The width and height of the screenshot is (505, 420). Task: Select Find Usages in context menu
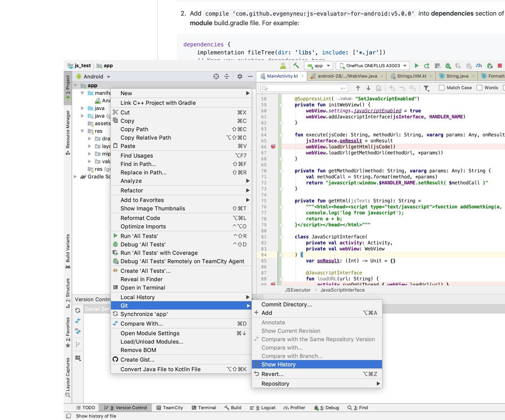(x=181, y=156)
